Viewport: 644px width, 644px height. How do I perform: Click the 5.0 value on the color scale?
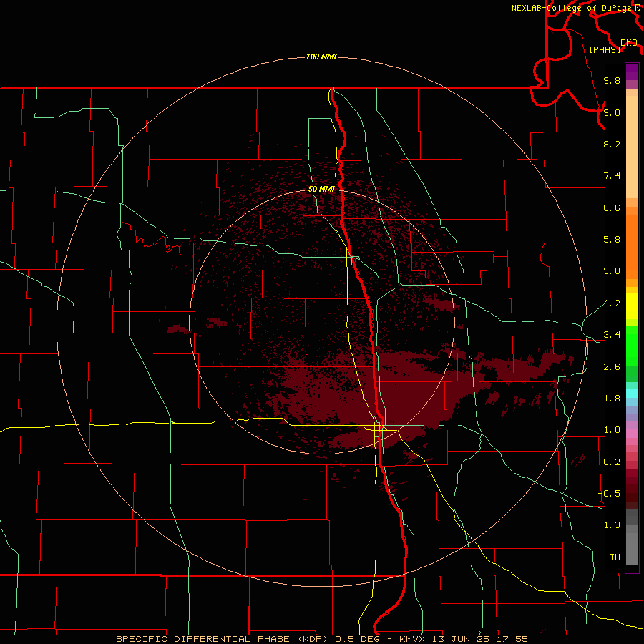point(612,271)
